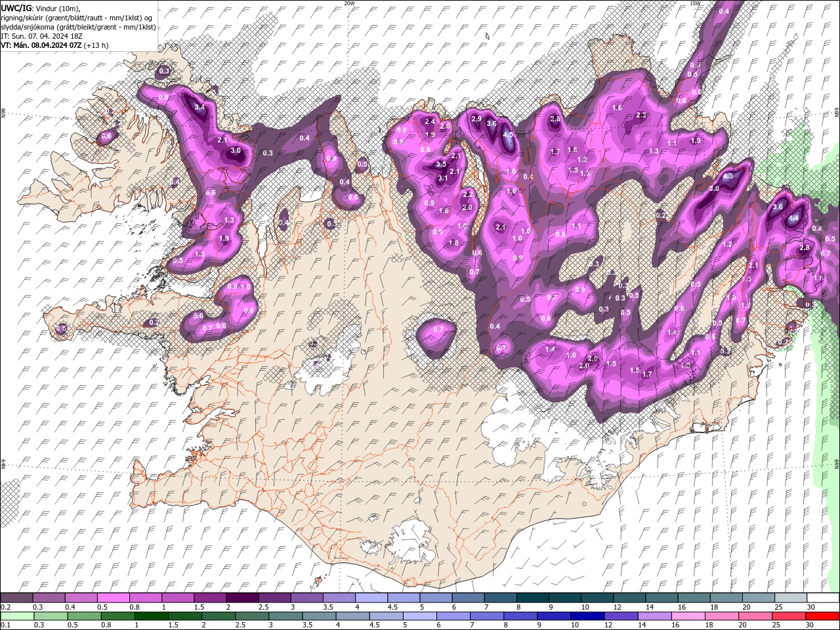840x630 pixels.
Task: Click the '3.5' label on snow scale
Action: pos(327,607)
